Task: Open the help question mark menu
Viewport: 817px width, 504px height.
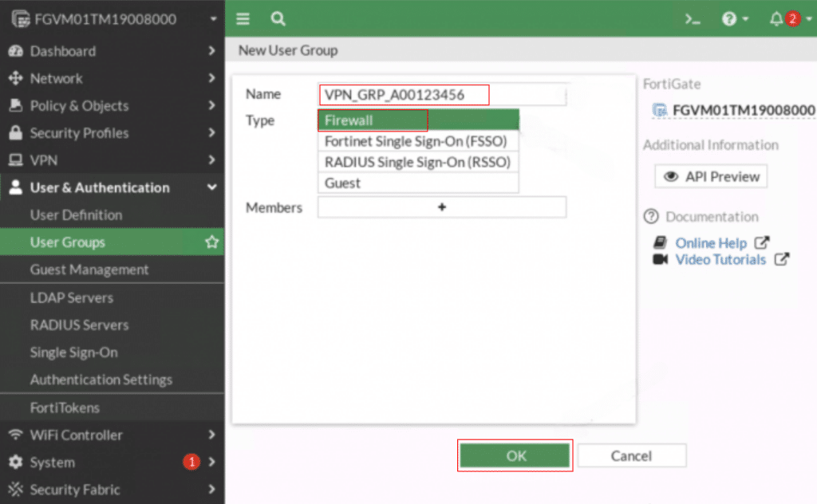Action: 729,19
